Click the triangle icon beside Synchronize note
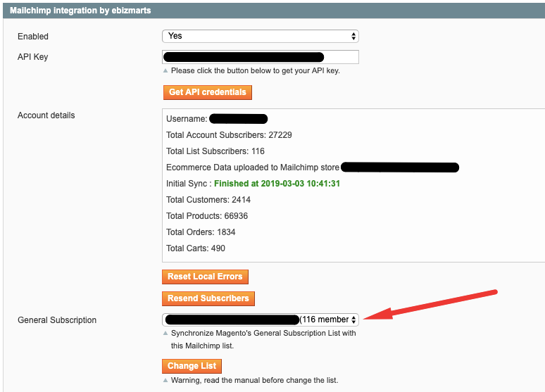The image size is (545, 392). point(165,333)
